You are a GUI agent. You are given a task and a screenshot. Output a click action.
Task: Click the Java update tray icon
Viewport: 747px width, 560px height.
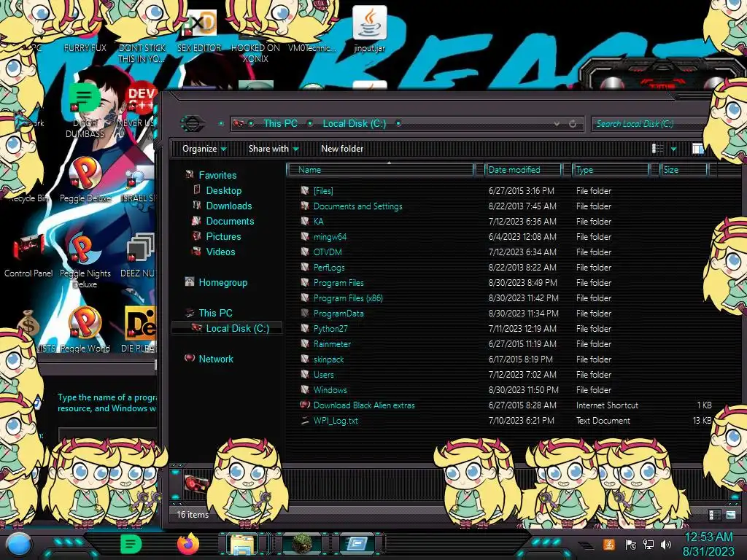click(x=609, y=544)
